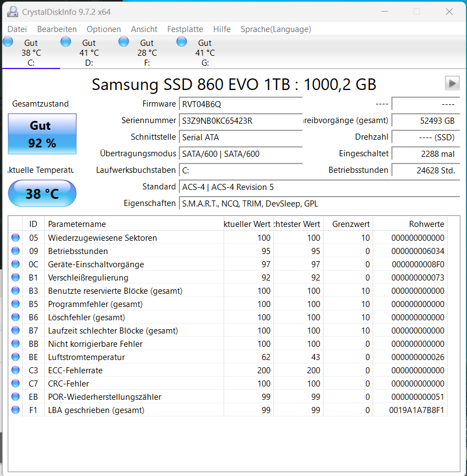Image resolution: width=467 pixels, height=476 pixels.
Task: Click the Firmware field RVT04B6Q
Action: (241, 104)
